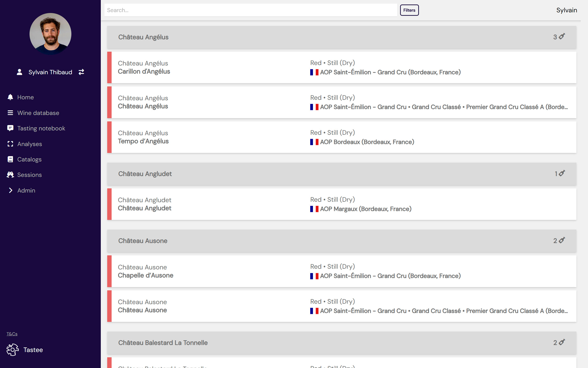Click bottle icon in Château Balestard La Tonnelle header
The image size is (588, 368).
pyautogui.click(x=562, y=342)
